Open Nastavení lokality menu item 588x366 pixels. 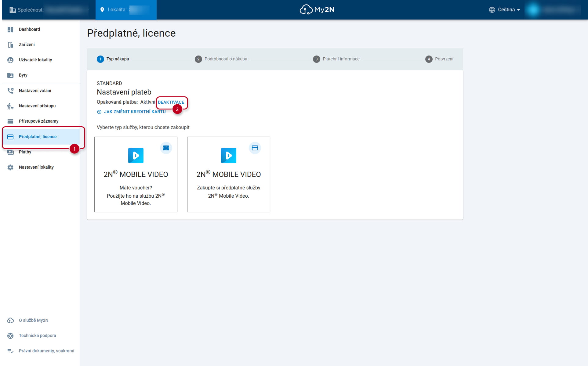tap(41, 167)
